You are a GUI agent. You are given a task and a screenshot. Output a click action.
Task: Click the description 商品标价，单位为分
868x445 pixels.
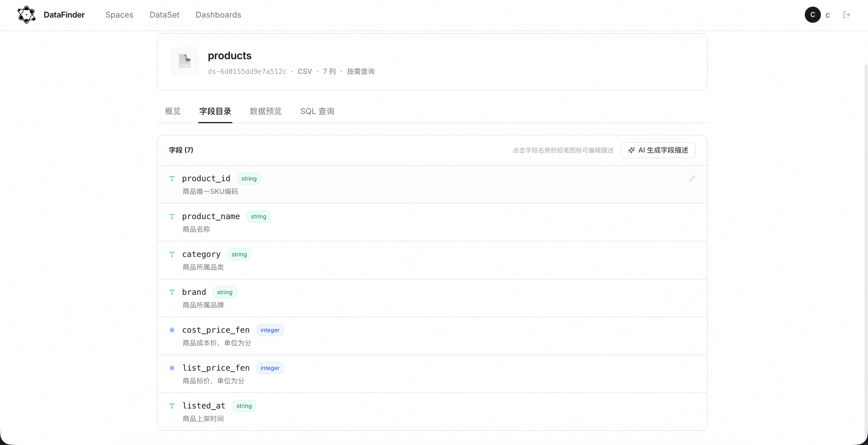pos(214,381)
